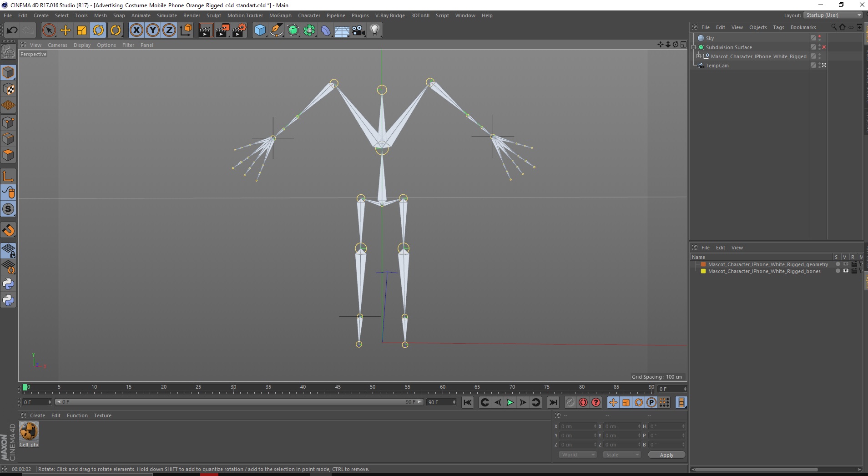Click orange color swatch of geometry layer
Screen dimensions: 868x476
point(703,264)
